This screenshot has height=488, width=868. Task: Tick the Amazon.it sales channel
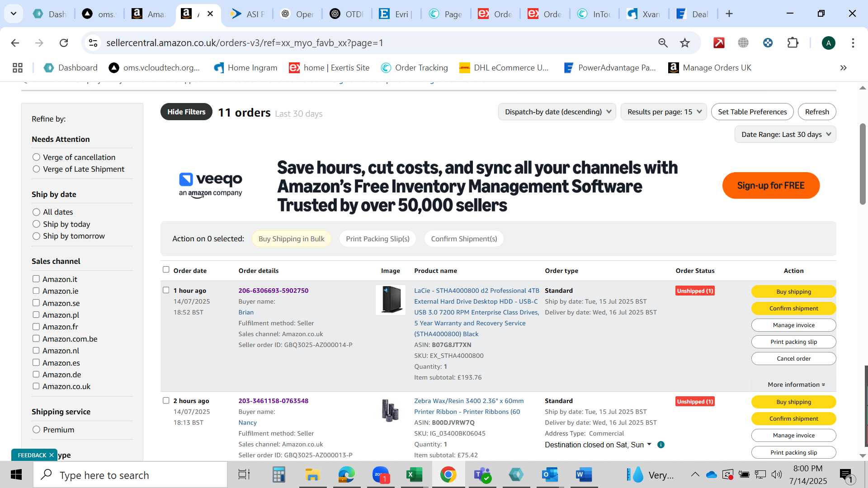[36, 279]
